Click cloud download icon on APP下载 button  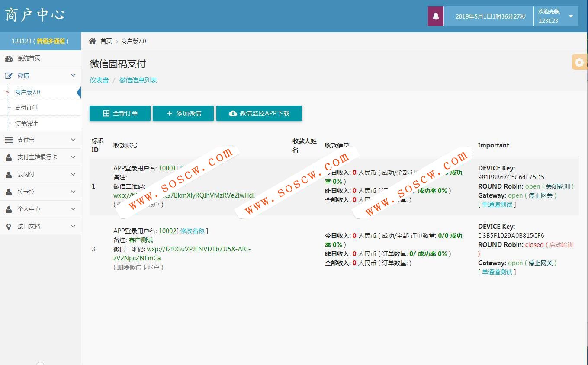coord(233,113)
